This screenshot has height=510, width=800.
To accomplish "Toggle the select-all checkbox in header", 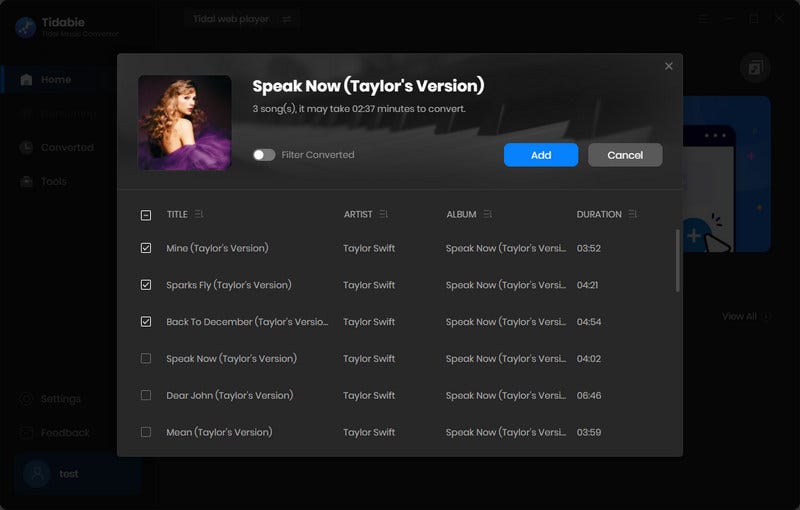I will click(x=146, y=215).
